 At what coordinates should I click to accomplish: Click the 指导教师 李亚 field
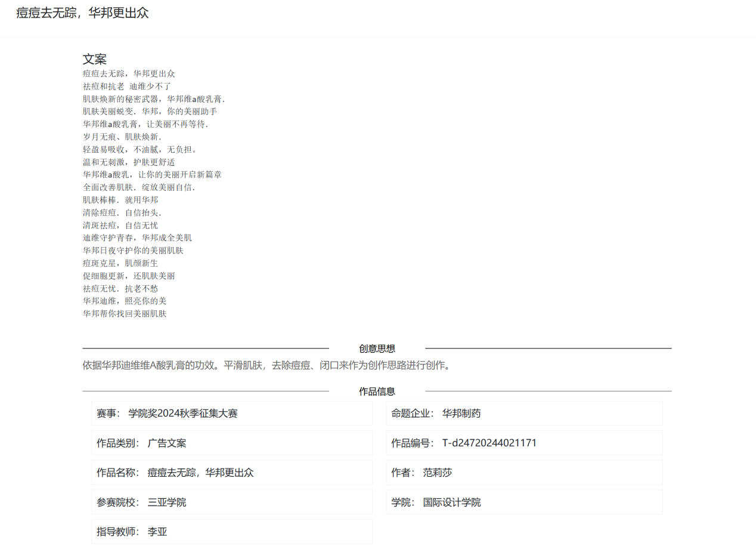click(231, 532)
